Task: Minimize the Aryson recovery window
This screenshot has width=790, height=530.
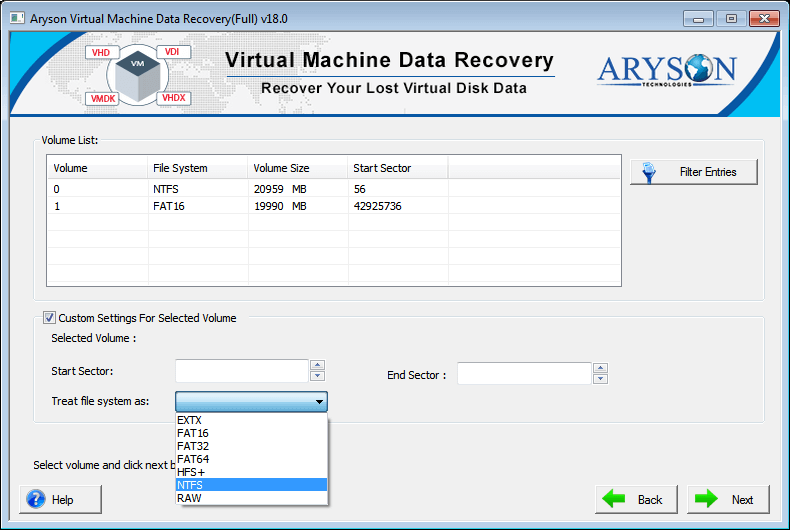Action: (698, 19)
